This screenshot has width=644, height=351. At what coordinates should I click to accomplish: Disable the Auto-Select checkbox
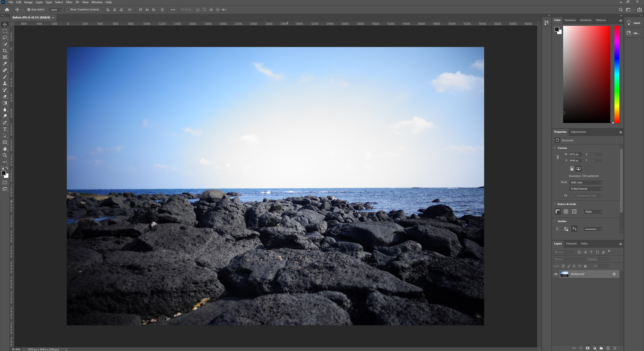coord(29,10)
